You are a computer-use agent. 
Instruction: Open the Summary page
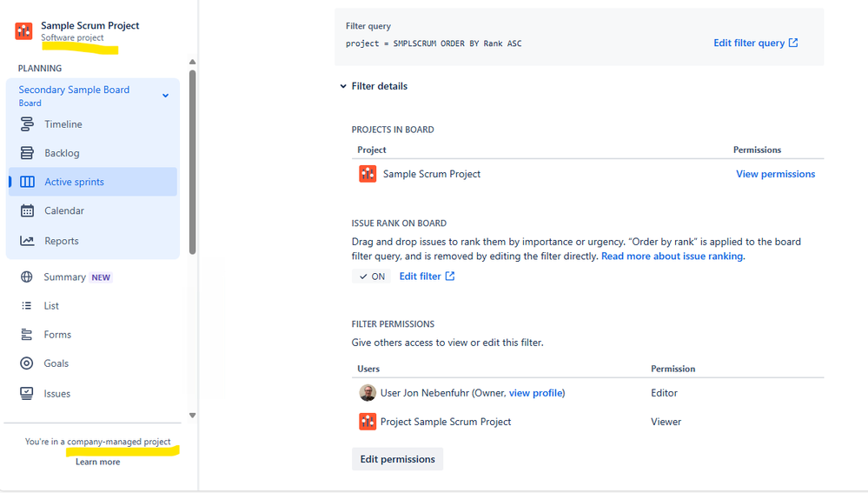click(x=65, y=277)
